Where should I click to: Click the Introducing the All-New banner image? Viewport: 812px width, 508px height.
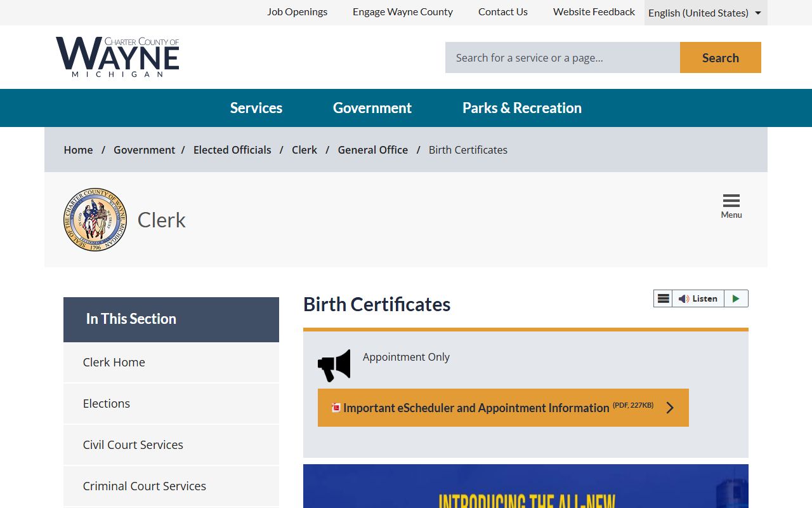click(x=526, y=486)
